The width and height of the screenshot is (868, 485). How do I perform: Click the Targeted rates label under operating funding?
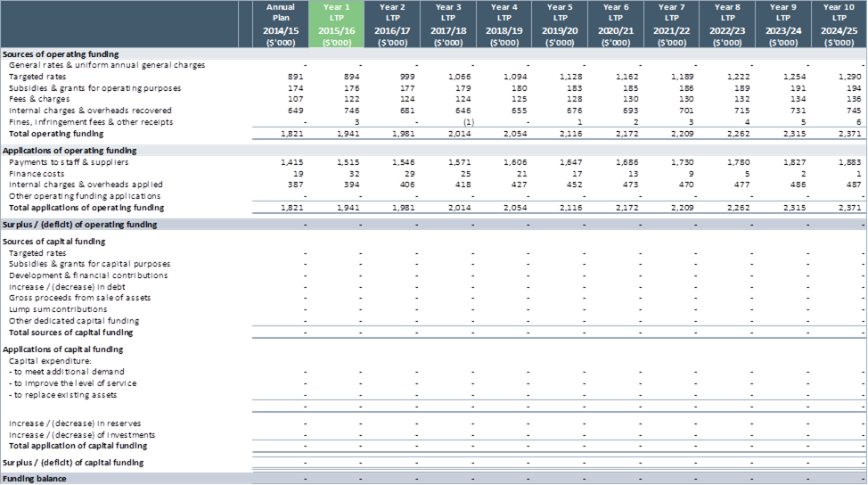37,77
